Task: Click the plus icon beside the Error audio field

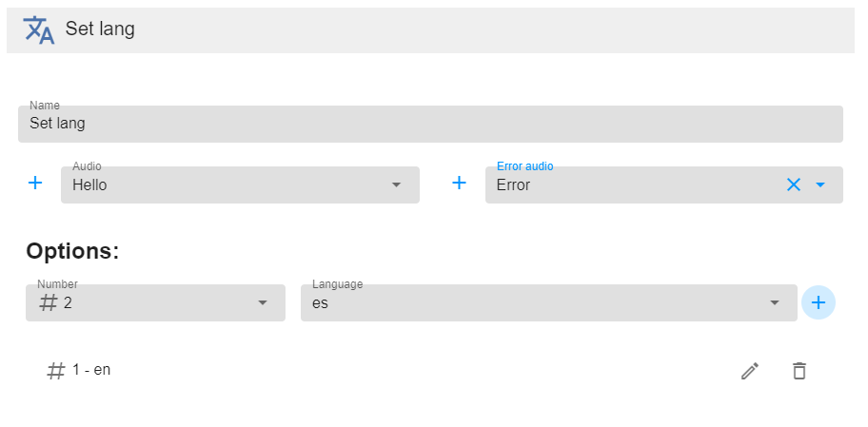Action: pyautogui.click(x=459, y=184)
